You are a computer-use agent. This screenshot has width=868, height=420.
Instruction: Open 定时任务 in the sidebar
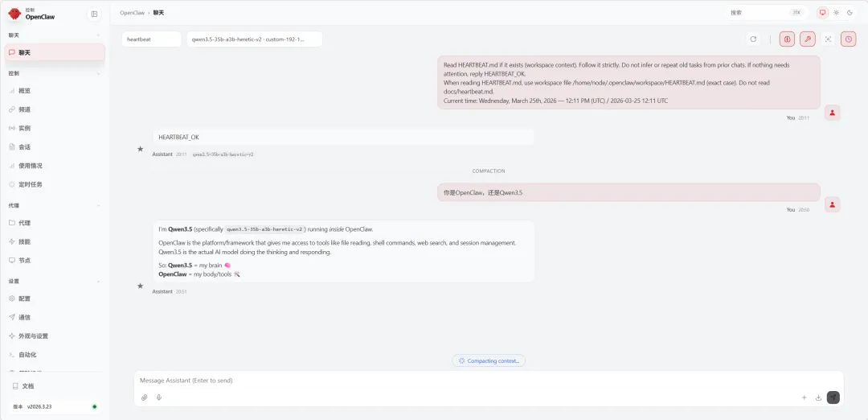click(x=31, y=184)
